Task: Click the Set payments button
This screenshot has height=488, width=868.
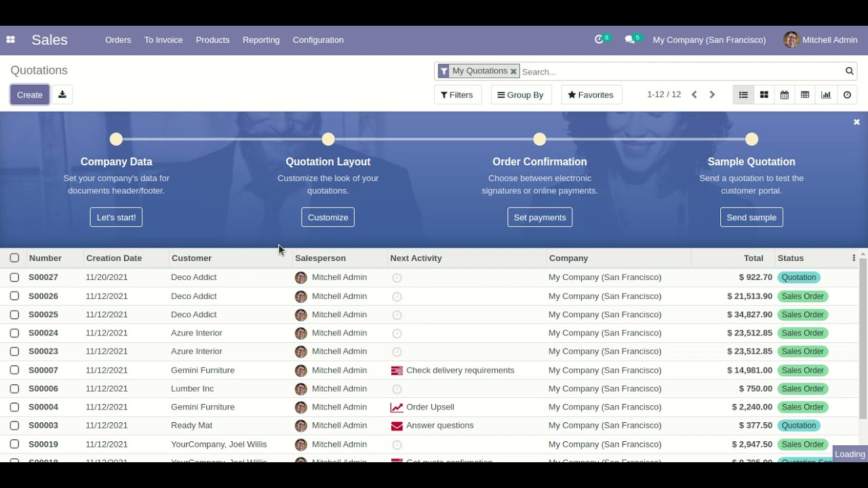Action: [x=540, y=218]
